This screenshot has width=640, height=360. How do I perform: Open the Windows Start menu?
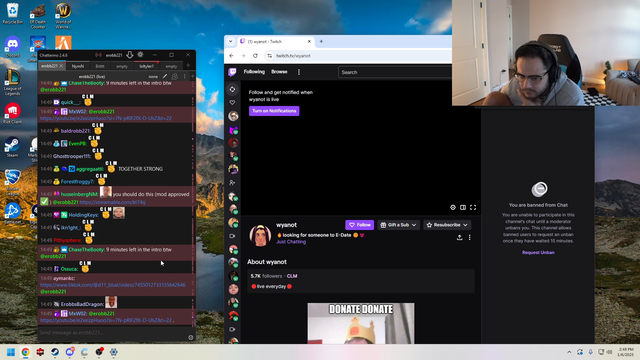click(x=11, y=352)
